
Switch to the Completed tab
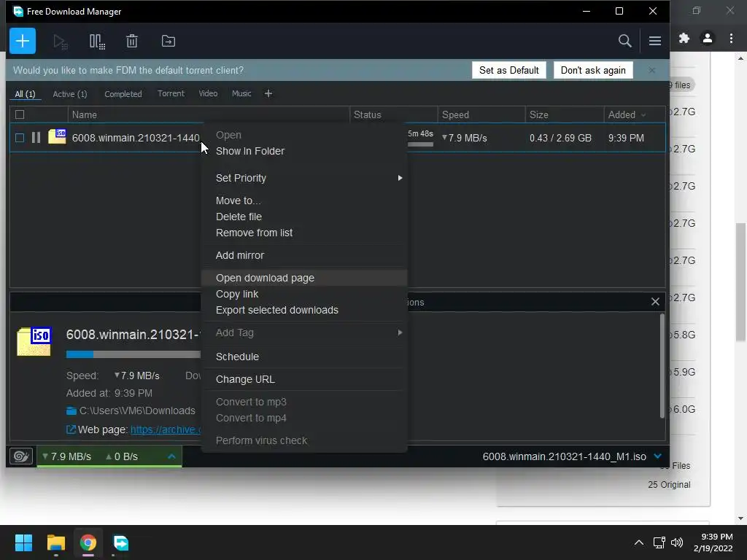pos(123,94)
